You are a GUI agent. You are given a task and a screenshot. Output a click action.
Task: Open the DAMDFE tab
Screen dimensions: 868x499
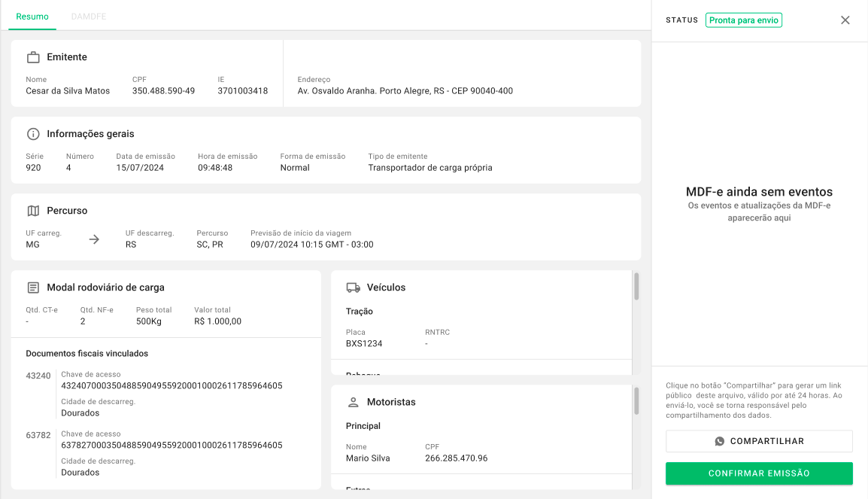click(88, 16)
